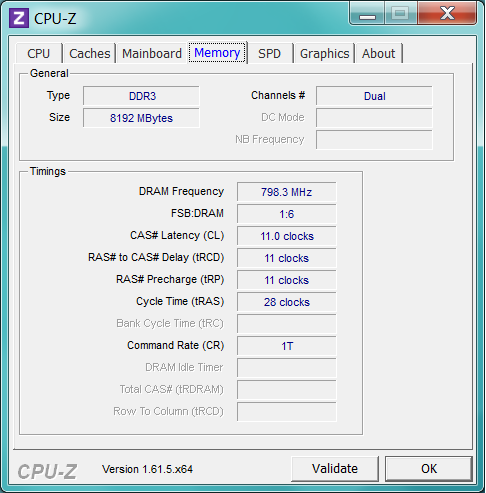Select the CAS# Latency 11.0 clocks field
The image size is (486, 493).
(x=287, y=236)
